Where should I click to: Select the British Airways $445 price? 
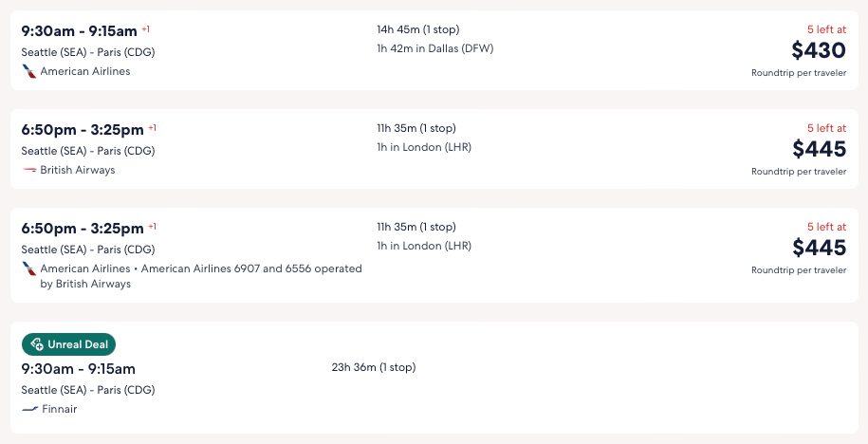pyautogui.click(x=819, y=149)
